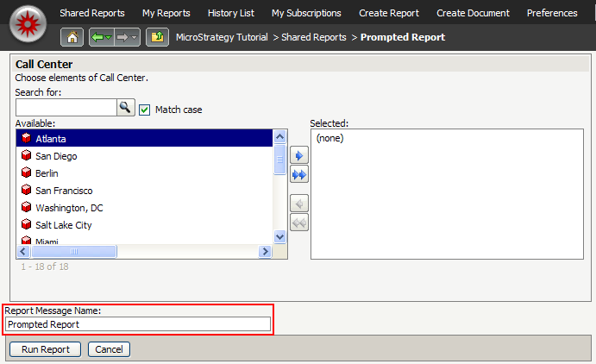
Task: Remove item with single left arrow
Action: pyautogui.click(x=299, y=204)
